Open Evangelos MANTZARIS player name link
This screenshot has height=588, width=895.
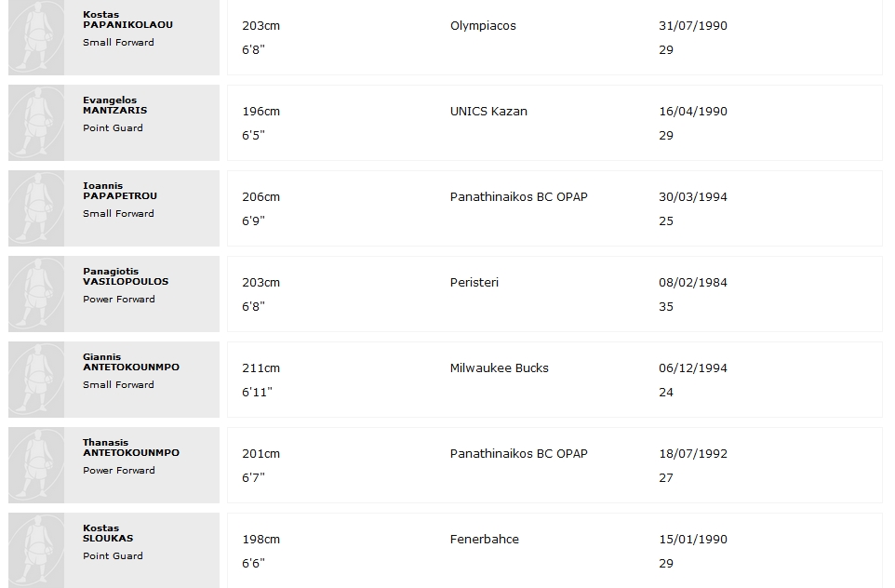point(114,105)
